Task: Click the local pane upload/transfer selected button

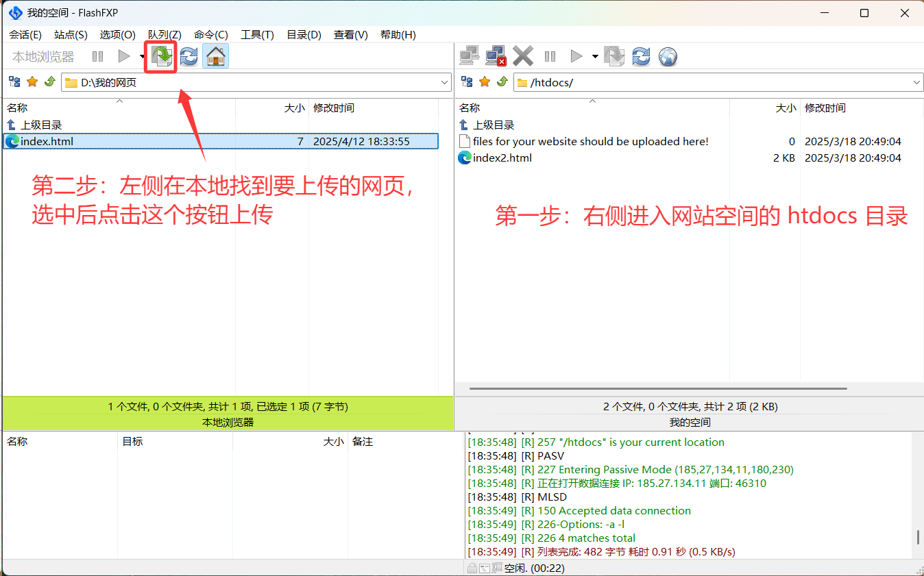Action: coord(161,56)
